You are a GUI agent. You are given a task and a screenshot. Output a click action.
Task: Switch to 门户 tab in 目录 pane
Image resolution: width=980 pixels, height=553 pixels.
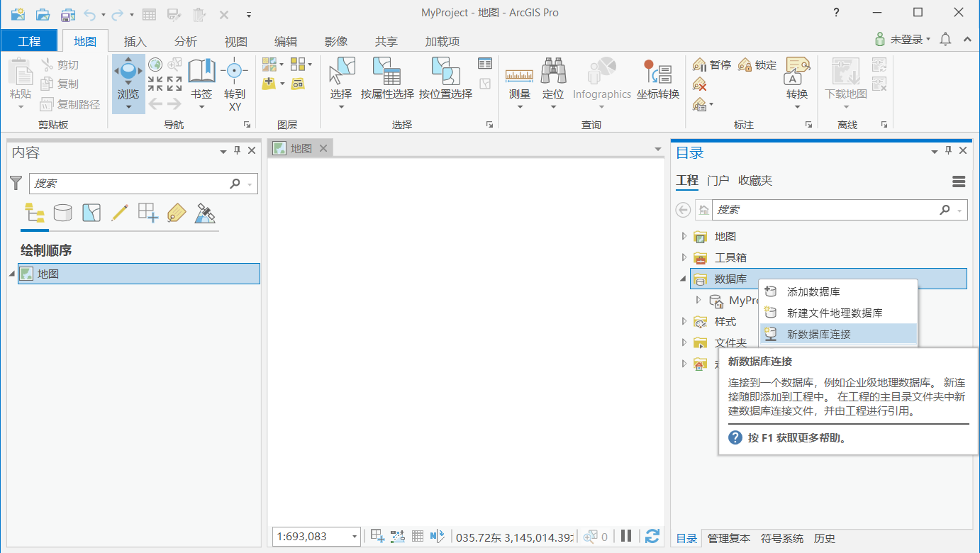pyautogui.click(x=718, y=181)
